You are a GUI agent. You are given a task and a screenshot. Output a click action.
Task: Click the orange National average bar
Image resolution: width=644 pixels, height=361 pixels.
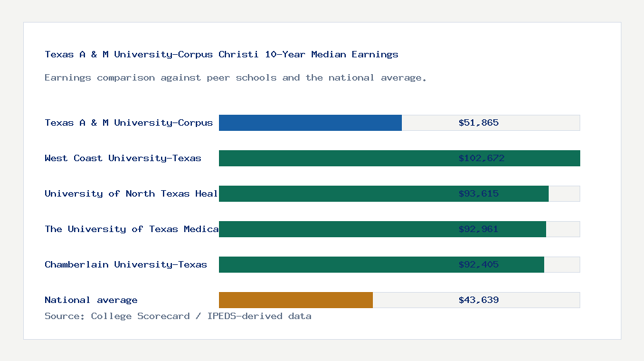(x=296, y=300)
